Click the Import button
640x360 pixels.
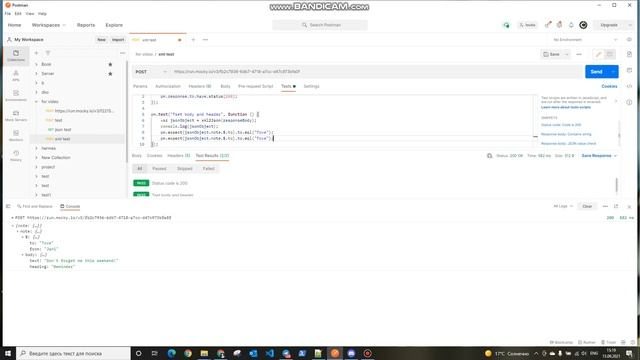click(x=118, y=40)
